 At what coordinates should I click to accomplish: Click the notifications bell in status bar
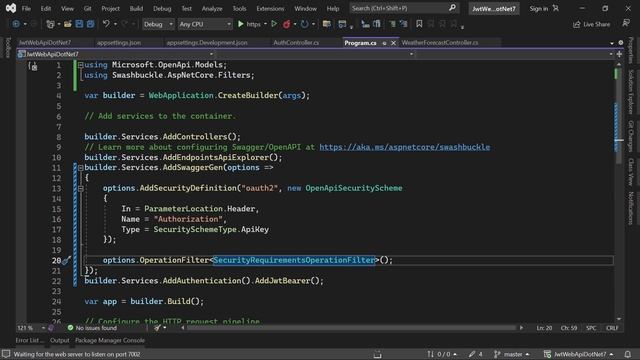pyautogui.click(x=628, y=354)
